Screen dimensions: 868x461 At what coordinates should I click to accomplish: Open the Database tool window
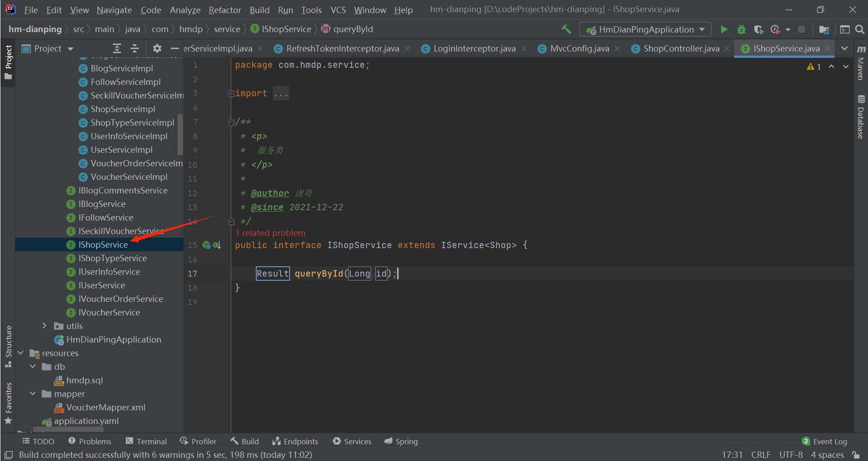(861, 117)
